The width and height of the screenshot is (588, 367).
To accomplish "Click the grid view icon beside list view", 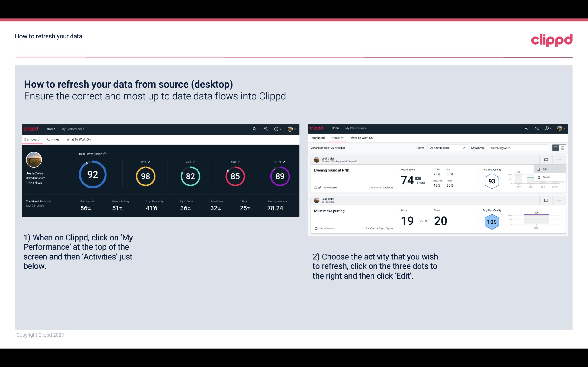I will point(563,148).
